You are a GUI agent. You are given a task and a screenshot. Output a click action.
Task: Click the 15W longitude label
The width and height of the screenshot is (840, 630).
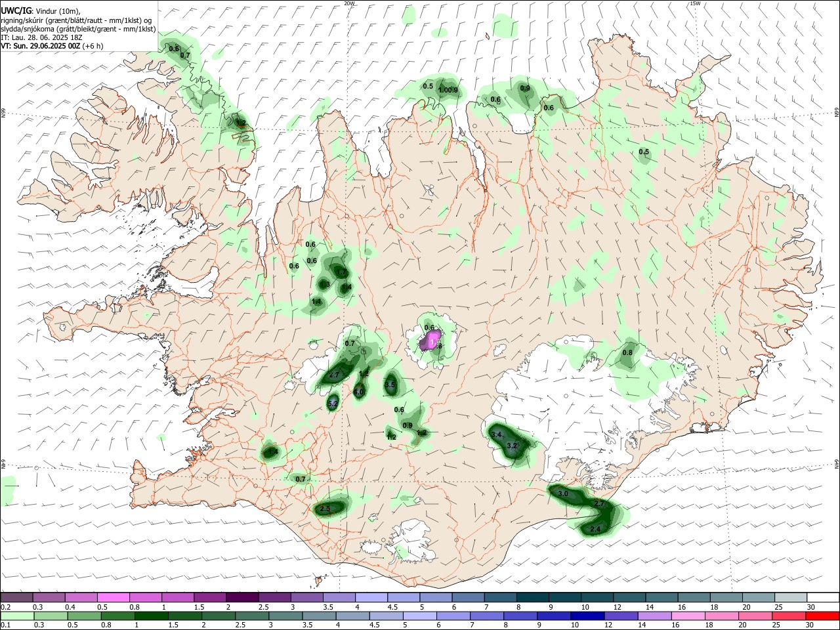[695, 3]
